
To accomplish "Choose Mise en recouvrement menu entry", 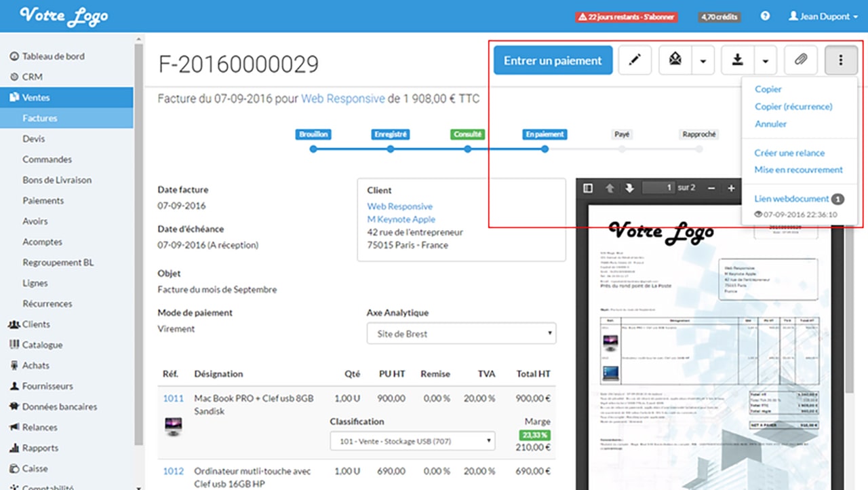I will click(799, 170).
